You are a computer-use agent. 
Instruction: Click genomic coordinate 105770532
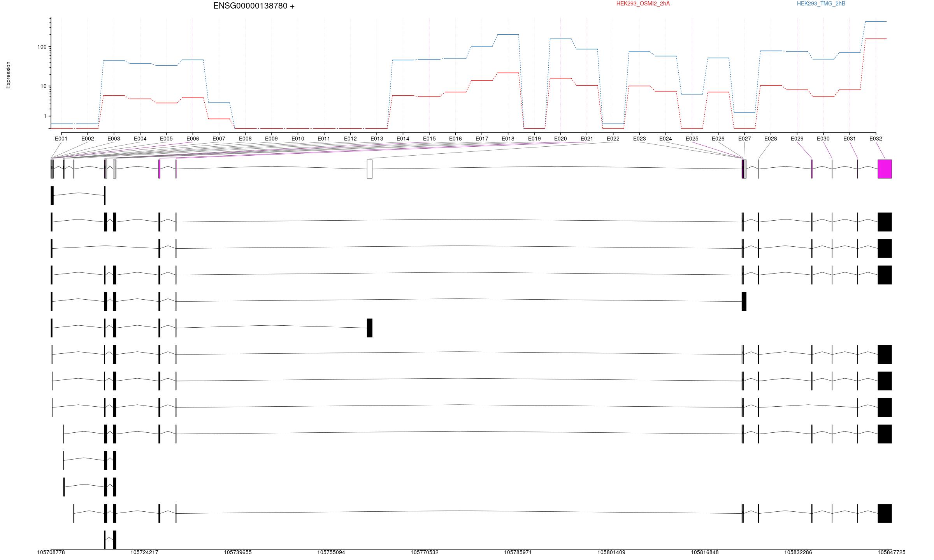(425, 553)
